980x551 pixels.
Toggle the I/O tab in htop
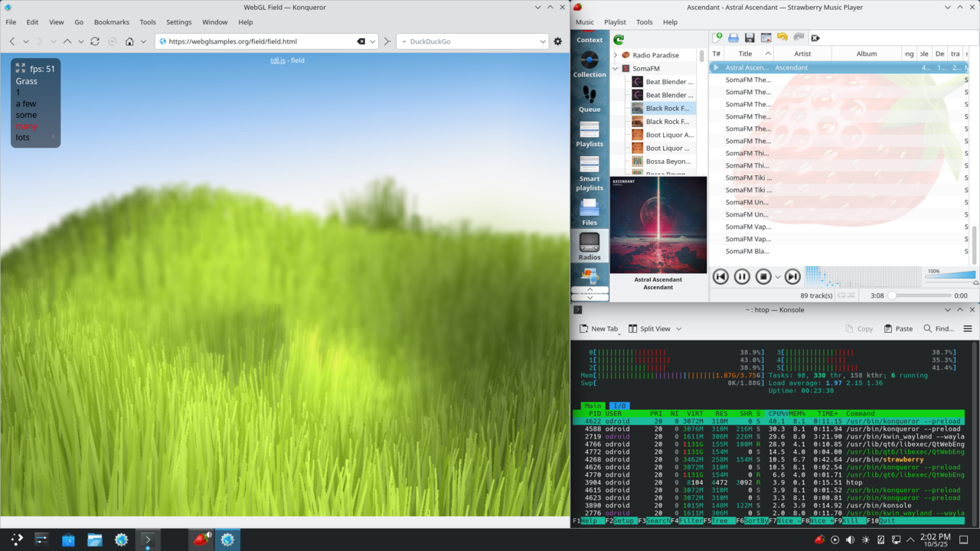point(619,406)
